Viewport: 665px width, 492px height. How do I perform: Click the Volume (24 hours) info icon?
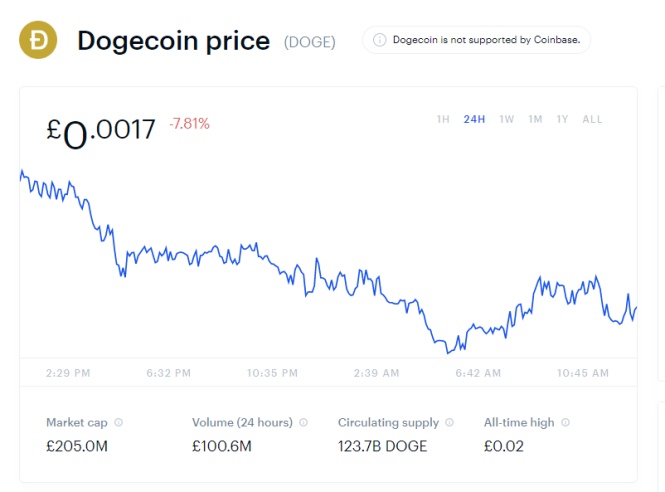point(304,423)
